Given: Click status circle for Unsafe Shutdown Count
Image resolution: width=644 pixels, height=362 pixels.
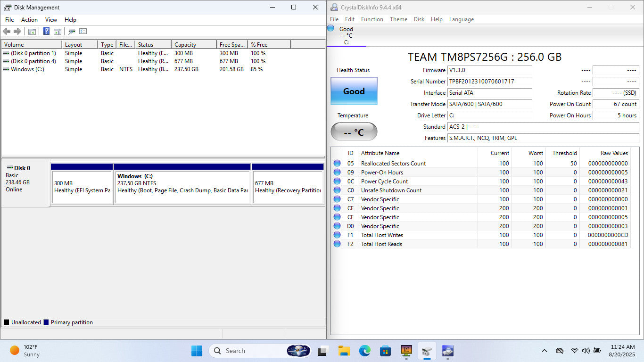Looking at the screenshot, I should (x=337, y=190).
